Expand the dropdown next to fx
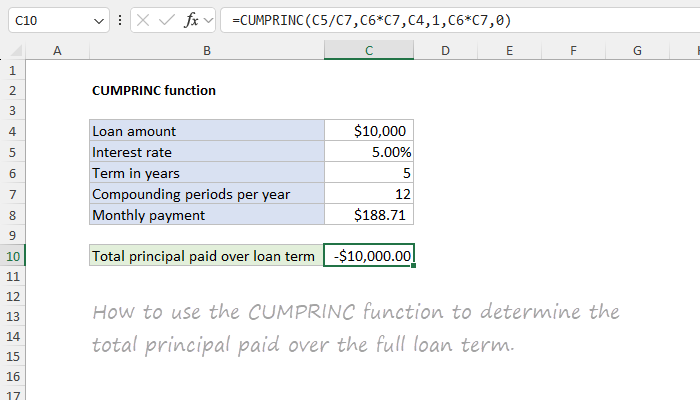Viewport: 700px width, 400px height. point(208,20)
